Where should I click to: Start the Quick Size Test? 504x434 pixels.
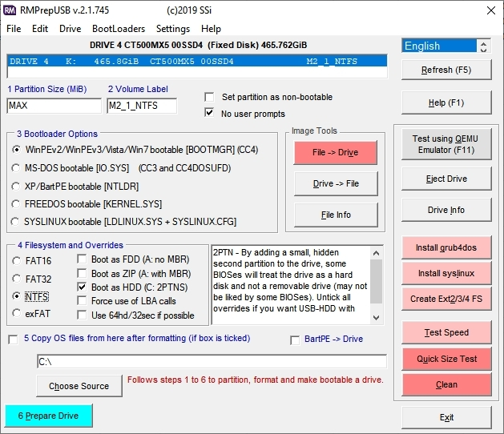pos(446,359)
